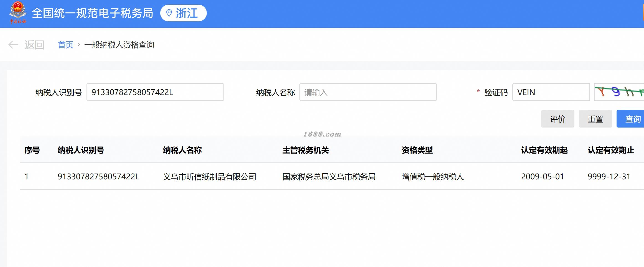
Task: Select 国家税务总局义乌市税务局 cell
Action: (x=329, y=176)
